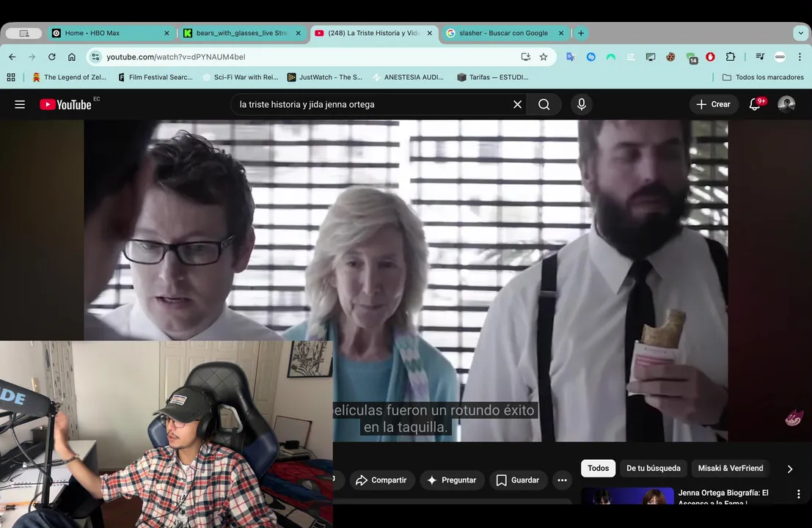Close the slasher Google search tab

(561, 33)
